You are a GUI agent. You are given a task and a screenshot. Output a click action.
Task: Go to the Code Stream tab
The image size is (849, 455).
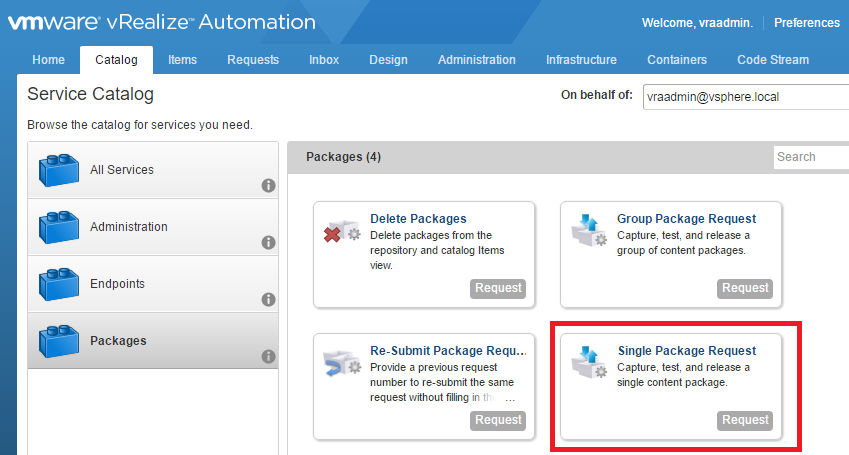click(x=773, y=60)
